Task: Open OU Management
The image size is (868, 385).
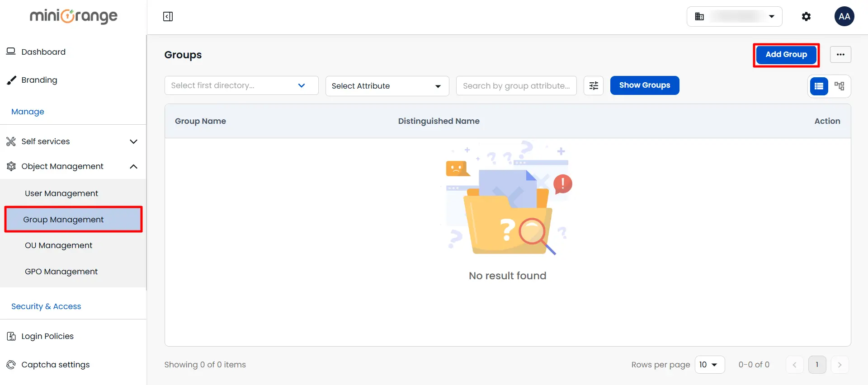Action: [59, 245]
